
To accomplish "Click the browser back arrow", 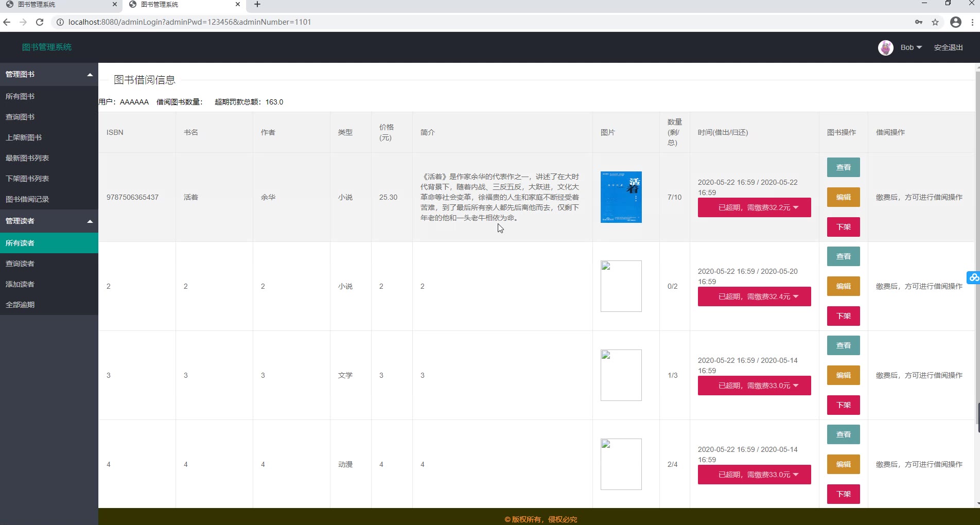I will click(7, 22).
